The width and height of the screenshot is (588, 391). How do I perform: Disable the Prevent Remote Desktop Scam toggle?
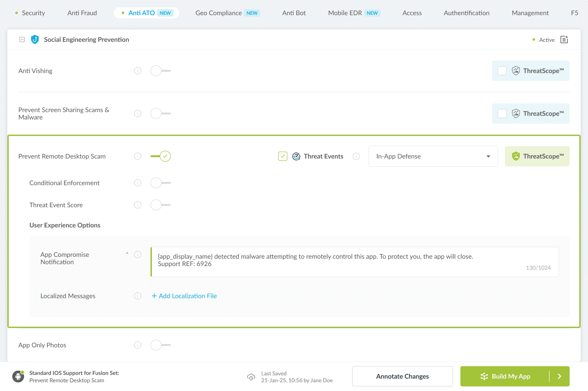point(161,156)
